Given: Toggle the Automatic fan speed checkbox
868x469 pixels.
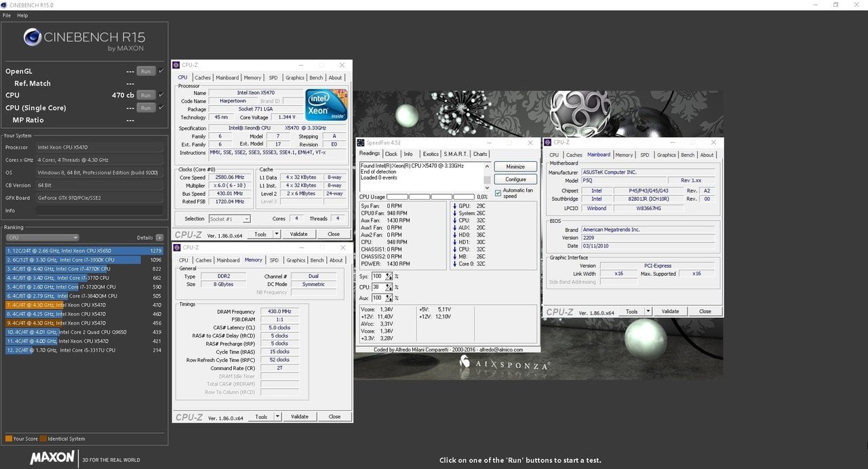Looking at the screenshot, I should (x=498, y=192).
